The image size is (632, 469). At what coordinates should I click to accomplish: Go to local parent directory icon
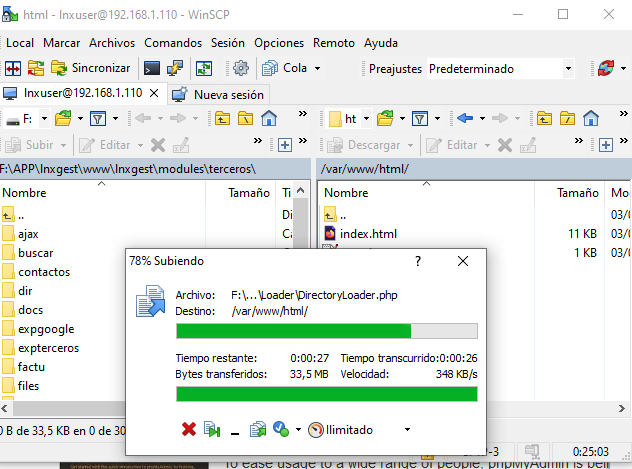pyautogui.click(x=222, y=119)
